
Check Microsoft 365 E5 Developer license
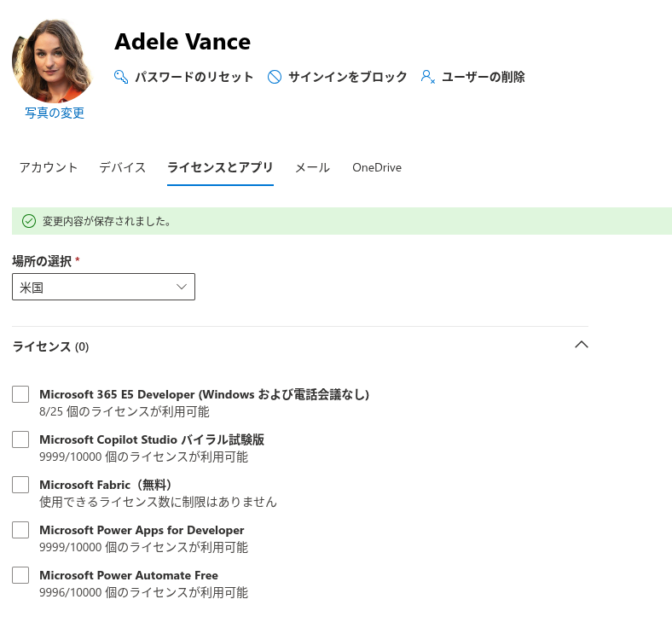[x=20, y=394]
